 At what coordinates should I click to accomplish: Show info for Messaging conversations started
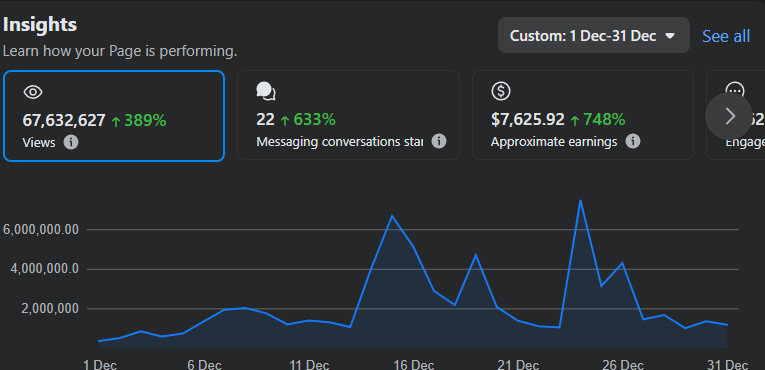439,142
